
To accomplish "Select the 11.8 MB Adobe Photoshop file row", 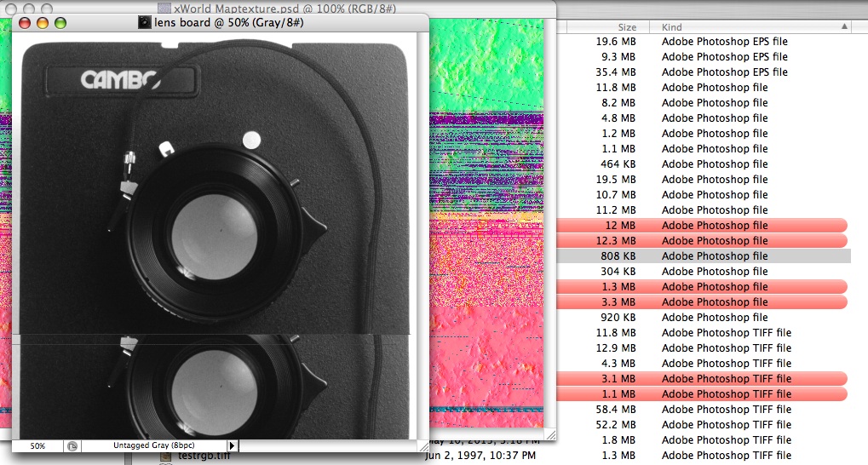I will pyautogui.click(x=704, y=88).
